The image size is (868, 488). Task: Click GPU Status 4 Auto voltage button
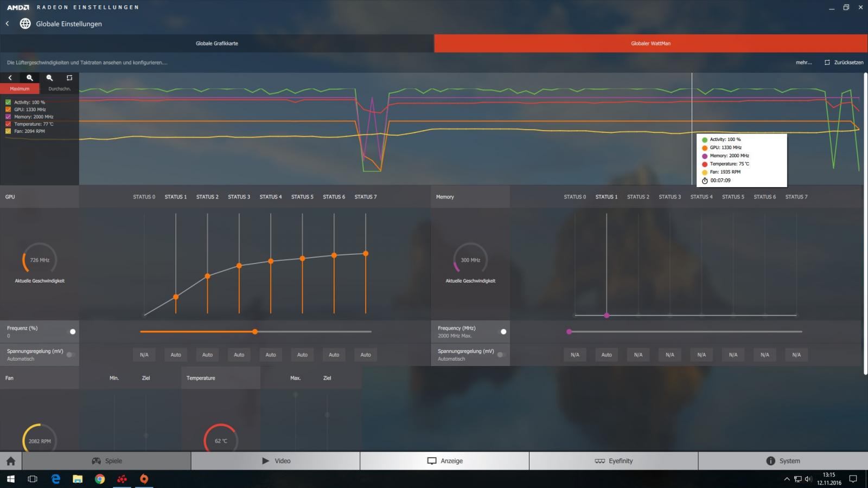[271, 355]
